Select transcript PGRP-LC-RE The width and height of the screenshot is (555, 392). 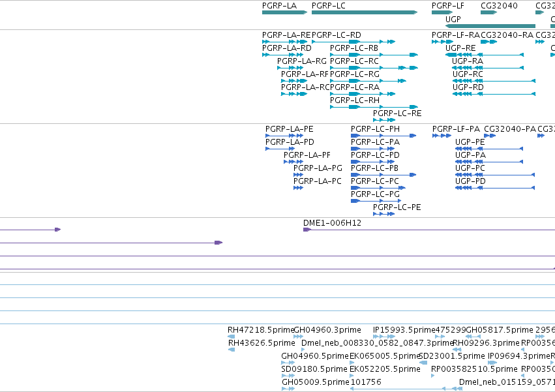[x=397, y=113]
